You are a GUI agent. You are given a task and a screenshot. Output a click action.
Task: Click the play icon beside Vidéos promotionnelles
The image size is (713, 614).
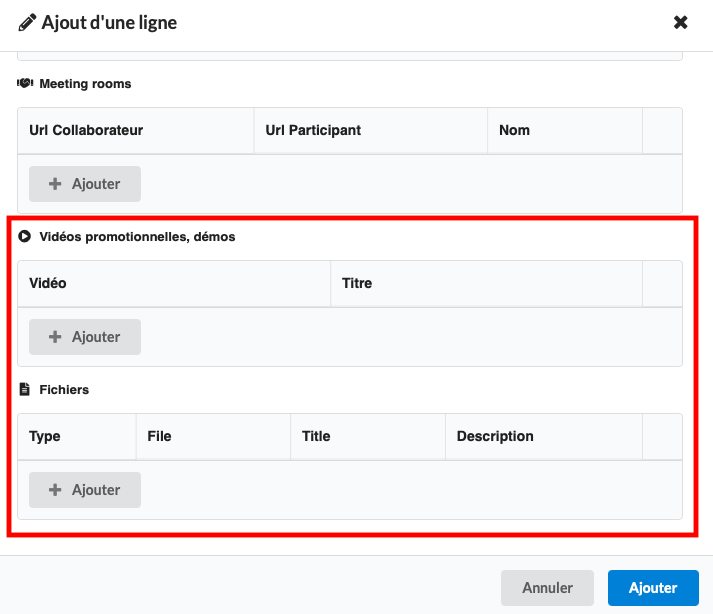click(x=25, y=237)
